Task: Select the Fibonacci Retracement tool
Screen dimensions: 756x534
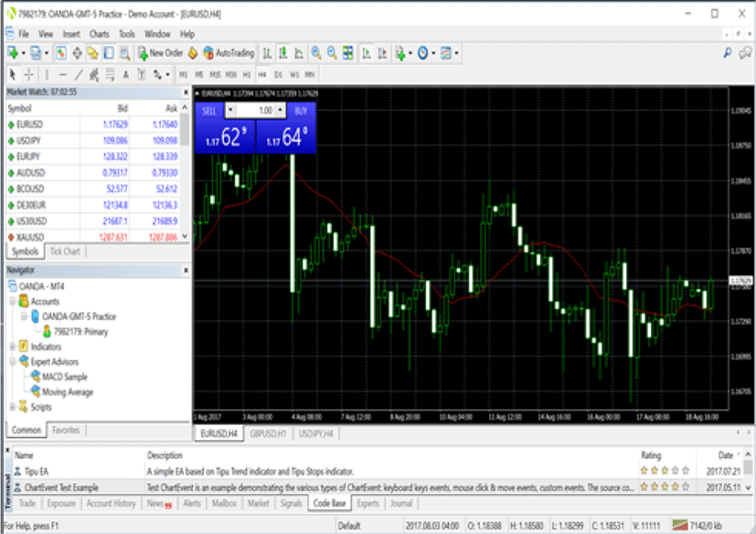Action: point(111,75)
